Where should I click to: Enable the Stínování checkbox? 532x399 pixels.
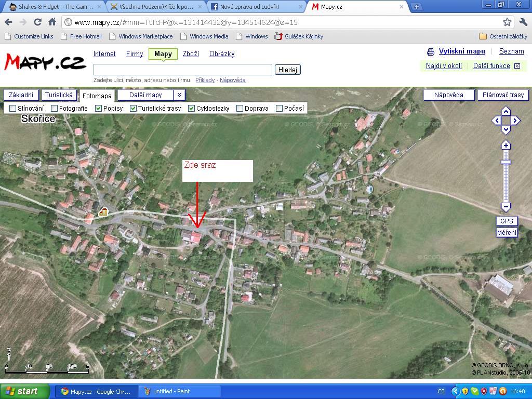13,109
